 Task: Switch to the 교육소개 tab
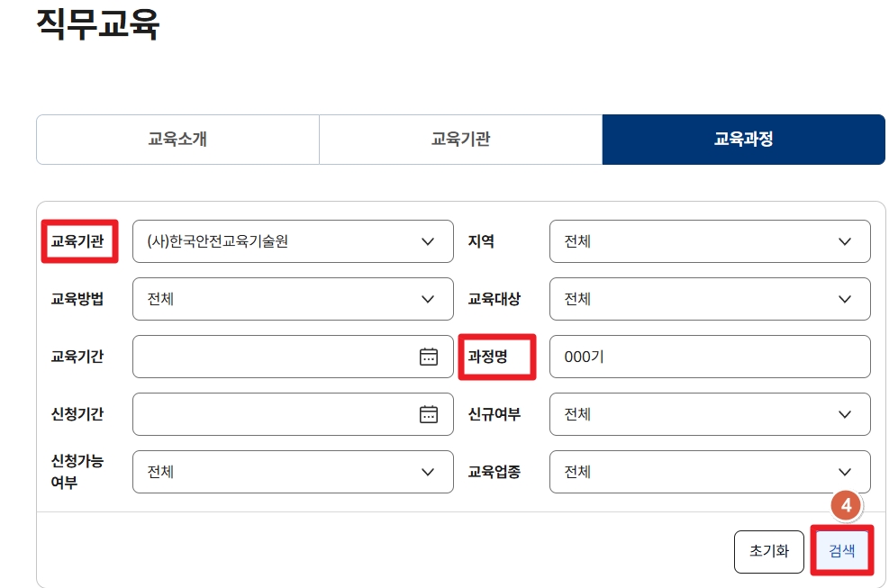click(177, 140)
